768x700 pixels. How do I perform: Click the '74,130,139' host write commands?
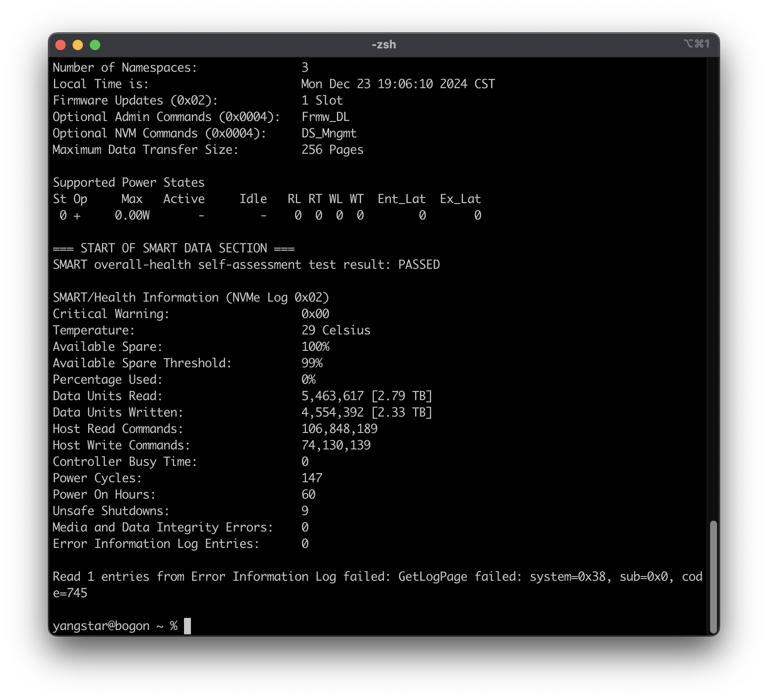point(336,445)
